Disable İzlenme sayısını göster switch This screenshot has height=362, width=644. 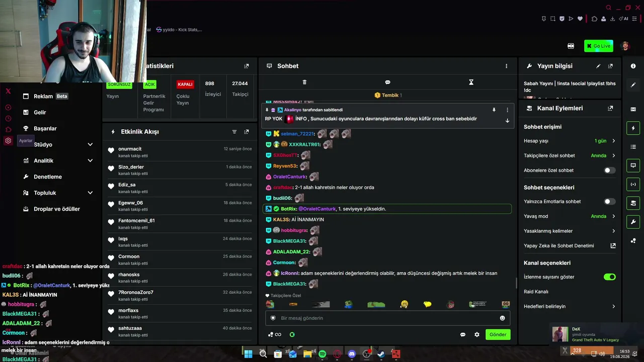coord(610,277)
